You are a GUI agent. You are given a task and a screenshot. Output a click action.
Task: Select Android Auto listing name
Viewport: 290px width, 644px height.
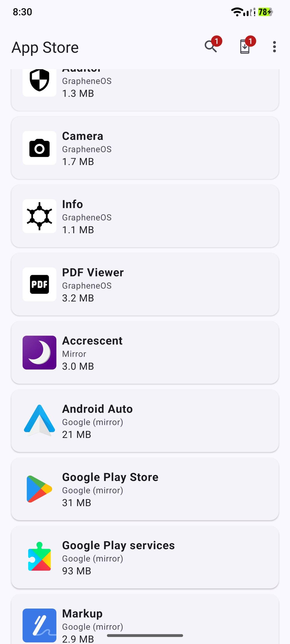pyautogui.click(x=97, y=409)
